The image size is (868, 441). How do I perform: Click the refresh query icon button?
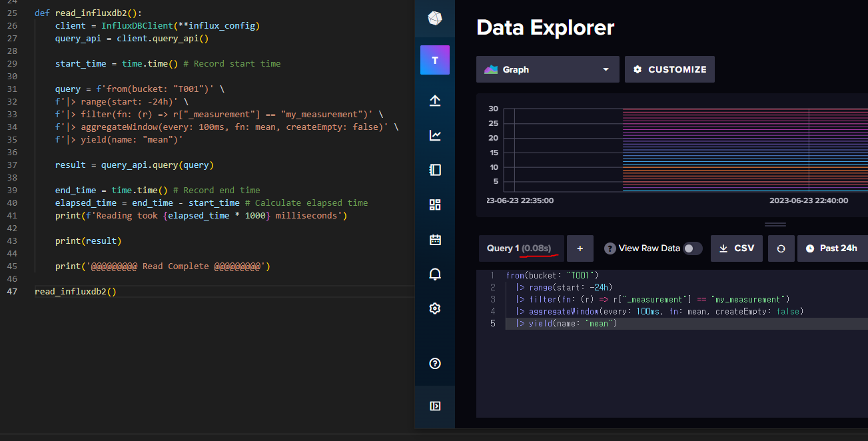[781, 248]
